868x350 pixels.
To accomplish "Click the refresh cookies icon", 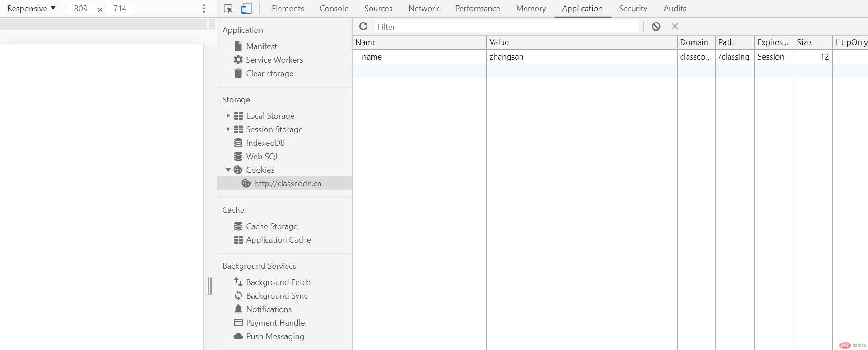I will tap(363, 27).
